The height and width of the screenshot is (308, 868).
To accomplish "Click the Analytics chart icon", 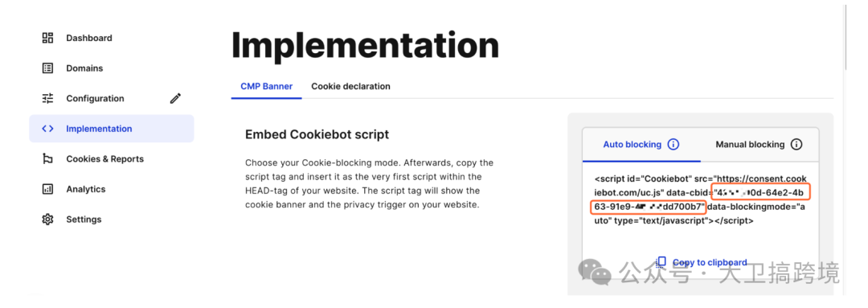I will coord(47,189).
